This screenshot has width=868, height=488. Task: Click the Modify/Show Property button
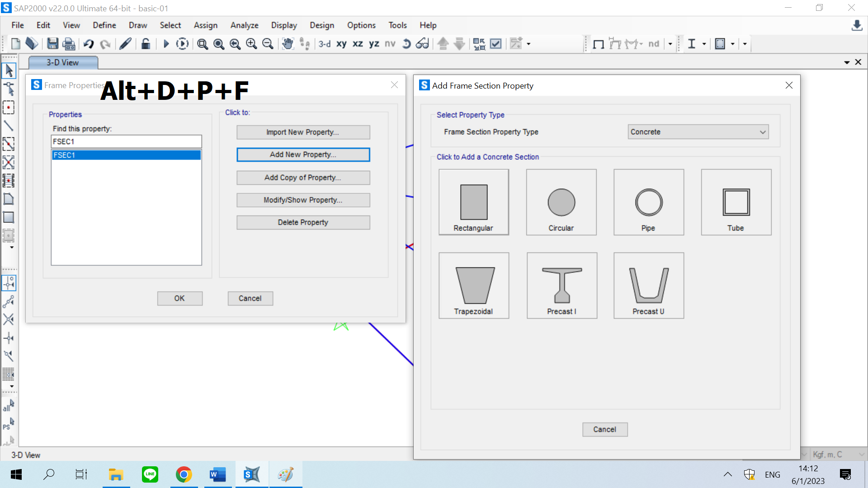(x=303, y=200)
